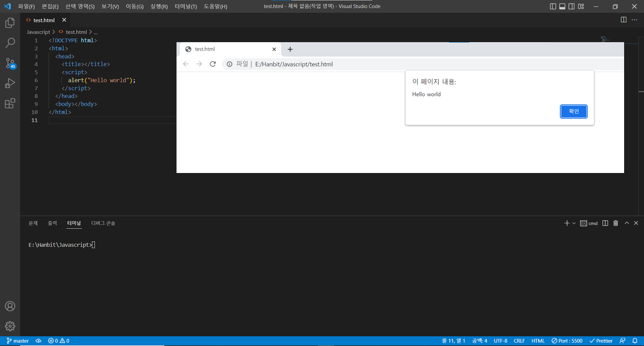The width and height of the screenshot is (644, 346).
Task: Click line 6 alert code text
Action: [x=102, y=80]
